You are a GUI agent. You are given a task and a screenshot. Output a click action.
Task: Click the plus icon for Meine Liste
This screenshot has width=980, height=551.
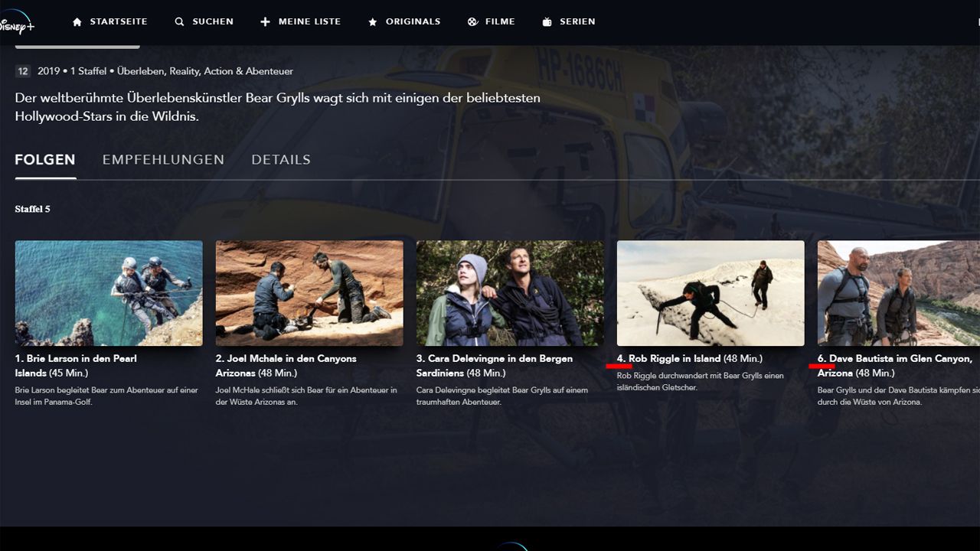pyautogui.click(x=265, y=22)
